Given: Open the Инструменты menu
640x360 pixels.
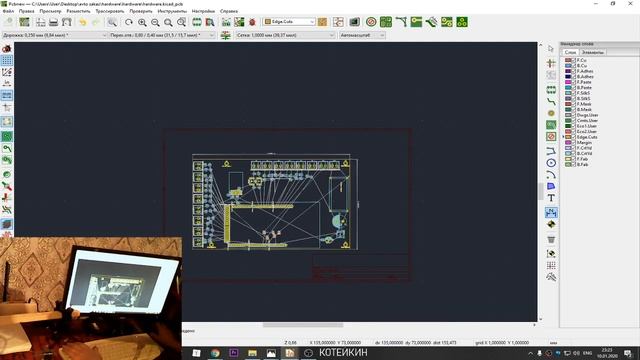Looking at the screenshot, I should pos(172,11).
